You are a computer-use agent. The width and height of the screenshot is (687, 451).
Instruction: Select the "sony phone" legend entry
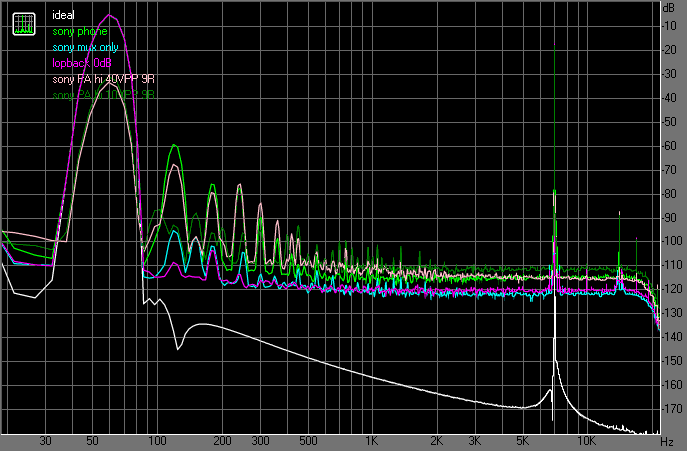coord(80,32)
